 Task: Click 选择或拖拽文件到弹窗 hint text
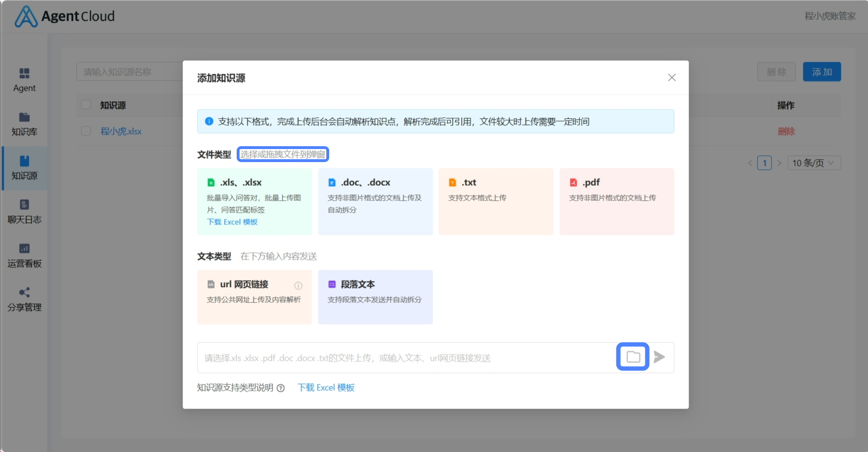(283, 154)
